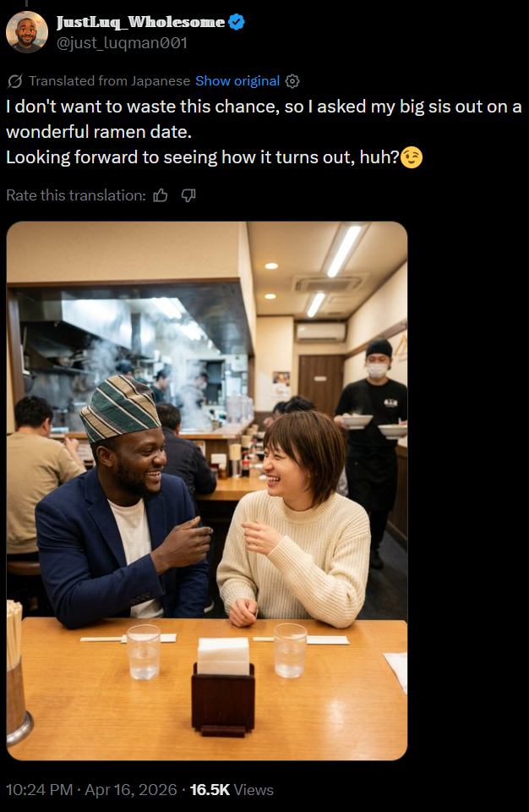Click the translation icon before "Translated from Japanese"
The height and width of the screenshot is (812, 529).
point(15,81)
